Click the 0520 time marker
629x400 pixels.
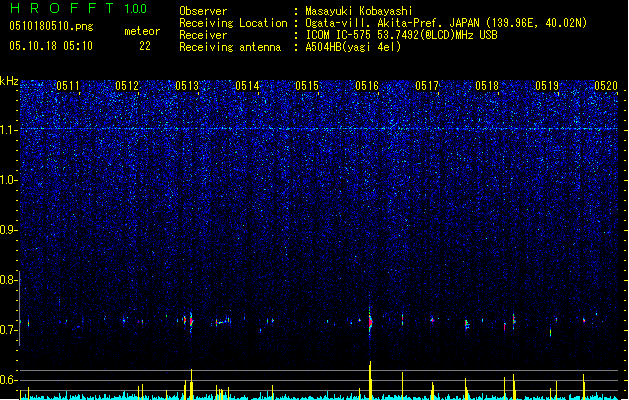pyautogui.click(x=606, y=86)
